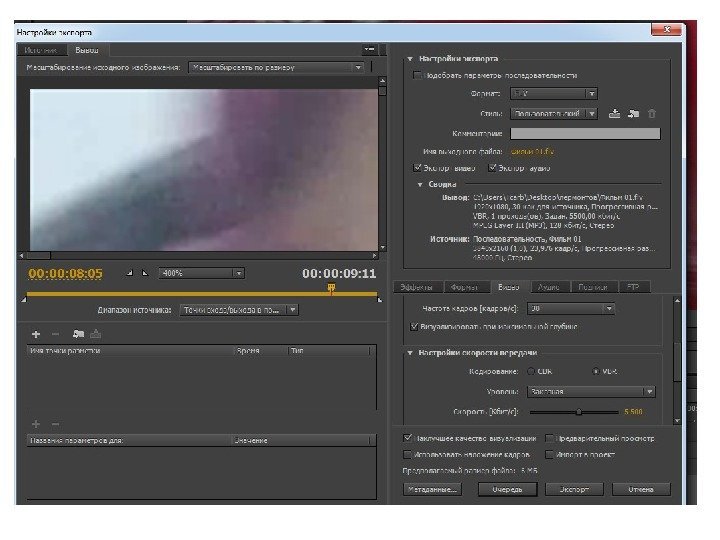The image size is (720, 540).
Task: Click the Delete Preset trash icon
Action: pyautogui.click(x=652, y=114)
